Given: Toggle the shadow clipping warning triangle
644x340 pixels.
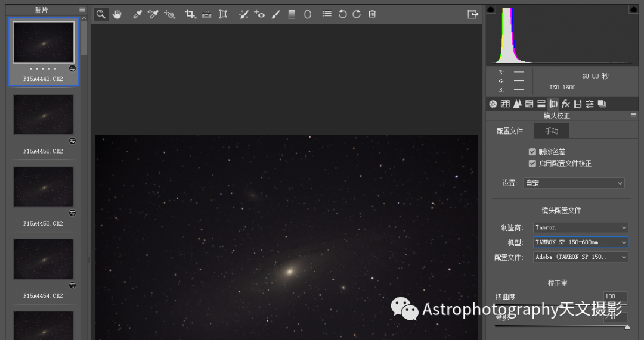Looking at the screenshot, I should [x=491, y=10].
